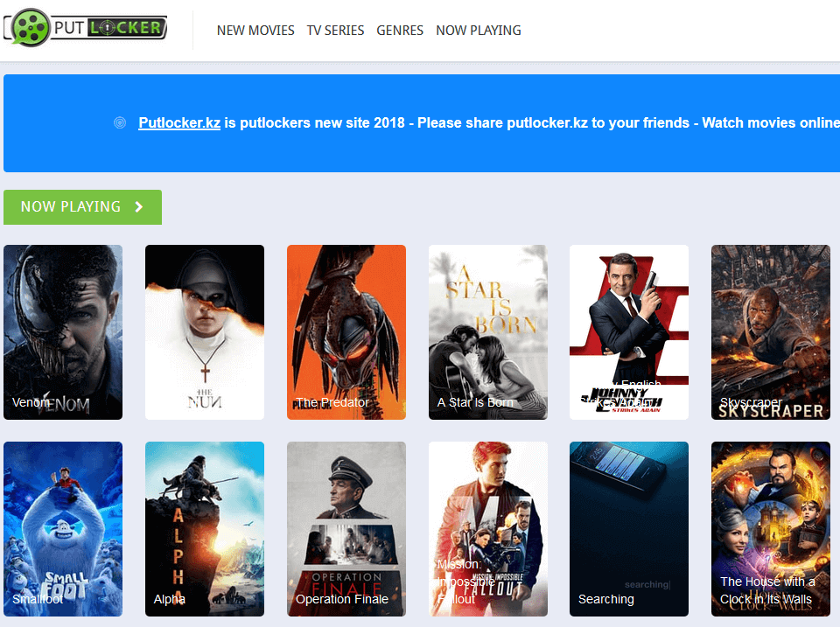Go to NOW PLAYING in the top navigation
Image resolution: width=840 pixels, height=627 pixels.
[x=479, y=31]
